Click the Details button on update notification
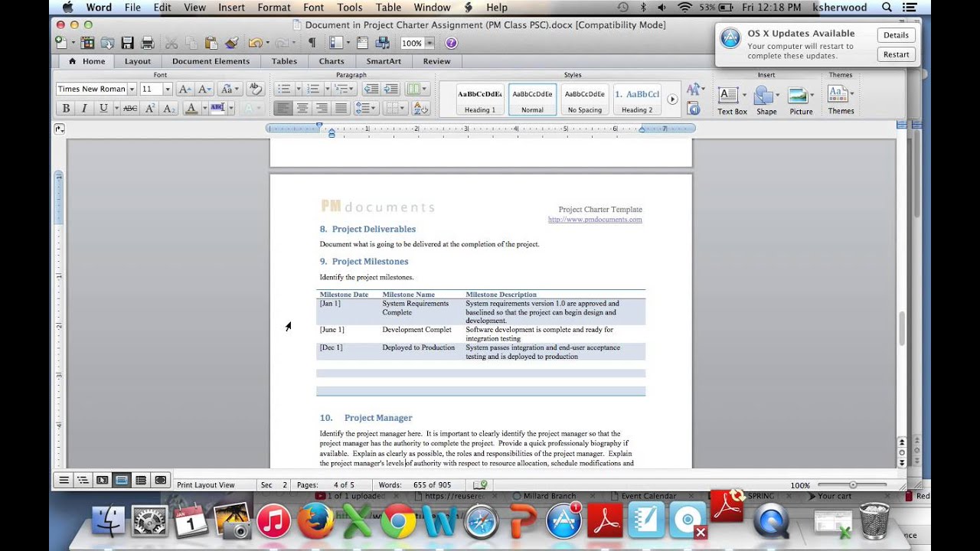Screen dimensions: 980x551 coord(896,35)
